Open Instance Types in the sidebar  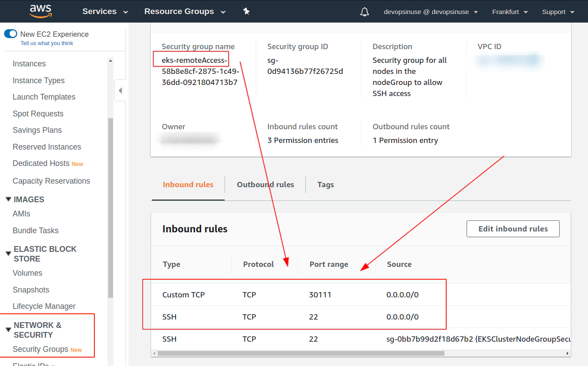[x=39, y=81]
